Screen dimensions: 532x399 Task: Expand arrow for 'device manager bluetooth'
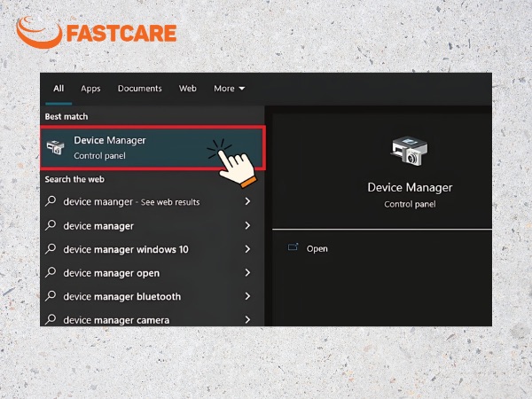(x=247, y=296)
